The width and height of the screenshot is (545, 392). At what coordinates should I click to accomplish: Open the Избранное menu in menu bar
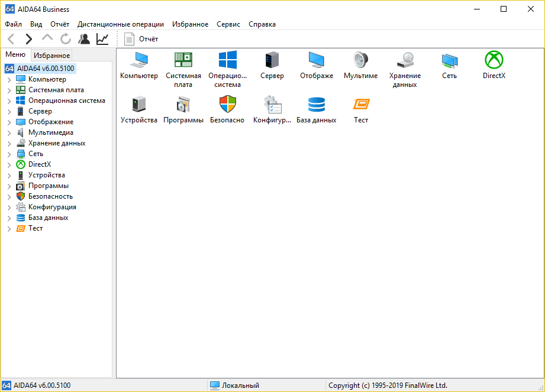click(190, 24)
